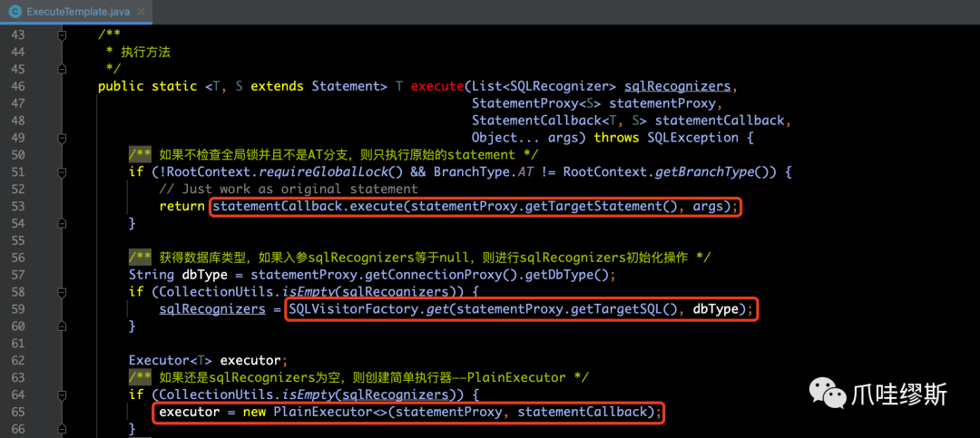
Task: Click the execute method name on line 46
Action: [x=437, y=86]
